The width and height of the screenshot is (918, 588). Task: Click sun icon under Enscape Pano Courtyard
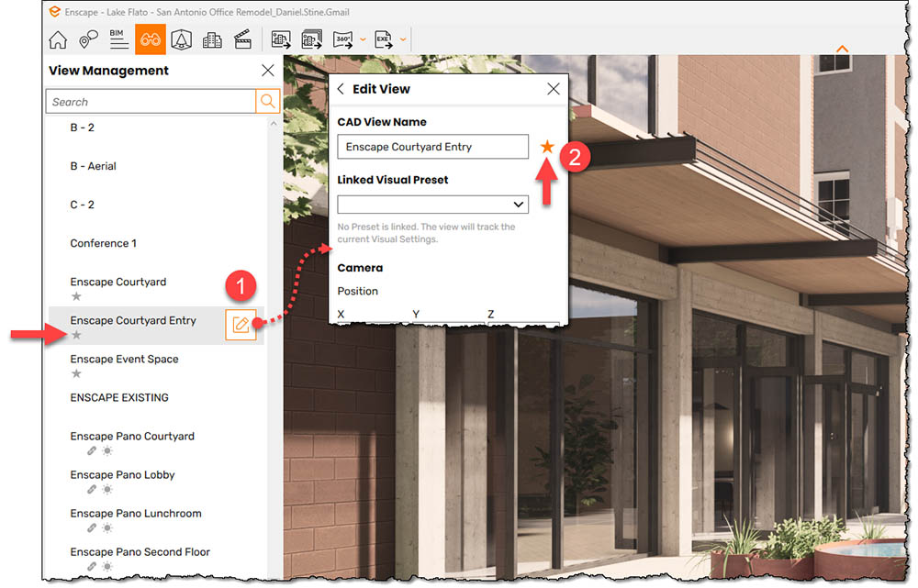(107, 451)
